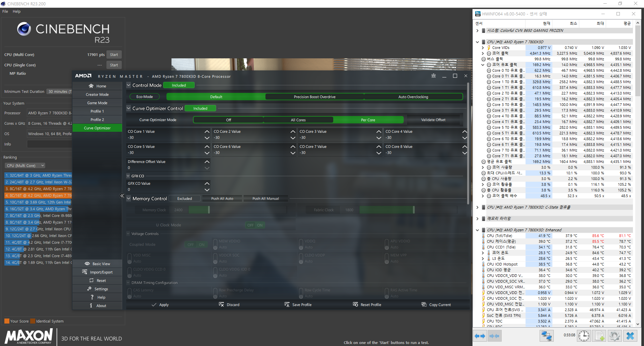Expand HWiNFO system Colorful CVN B650 node
Image resolution: width=644 pixels, height=346 pixels.
click(477, 31)
